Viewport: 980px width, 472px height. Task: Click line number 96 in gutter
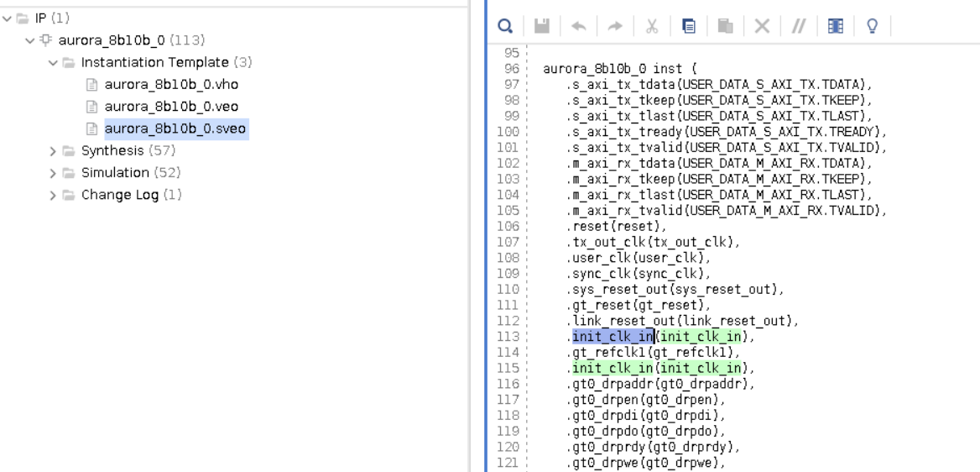point(512,69)
